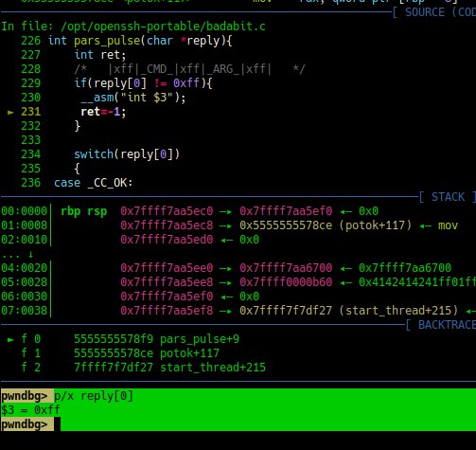
Task: Click pointed value 0x7ffff7aa5ef0 in first stack row
Action: click(x=286, y=211)
